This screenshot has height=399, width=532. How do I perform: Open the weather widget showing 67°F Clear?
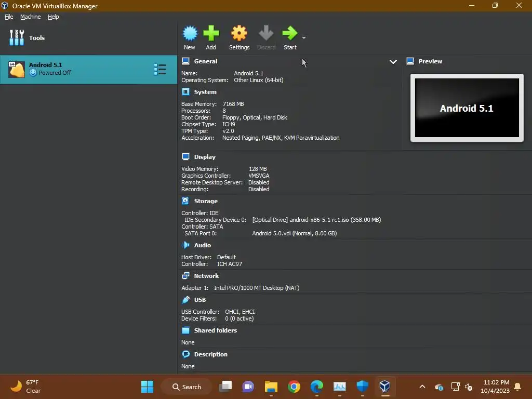25,387
